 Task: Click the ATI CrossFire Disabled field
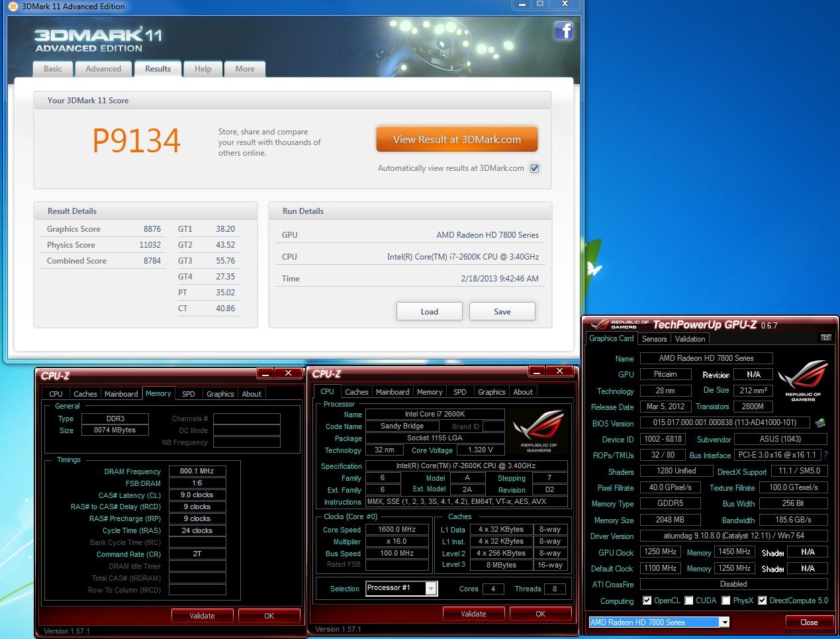[x=733, y=585]
